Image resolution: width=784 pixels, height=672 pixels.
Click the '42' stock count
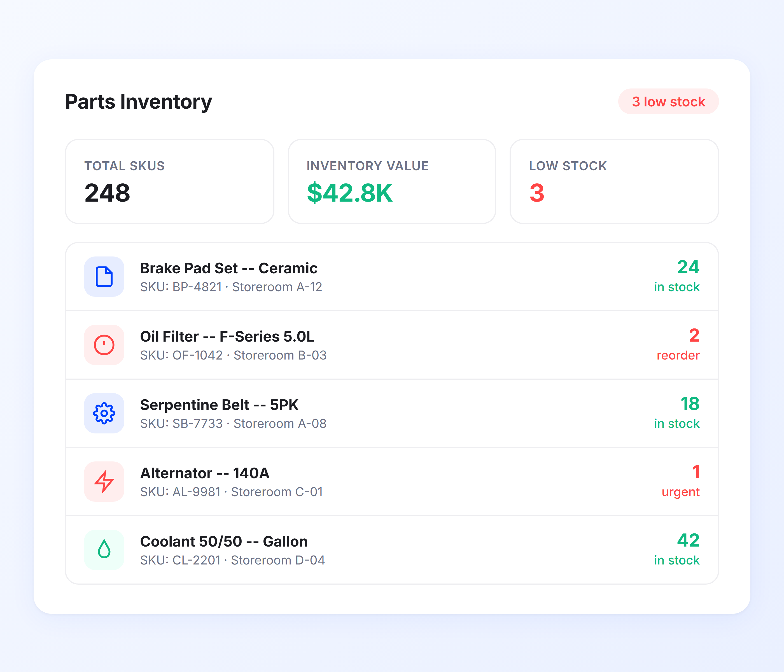[x=688, y=540]
